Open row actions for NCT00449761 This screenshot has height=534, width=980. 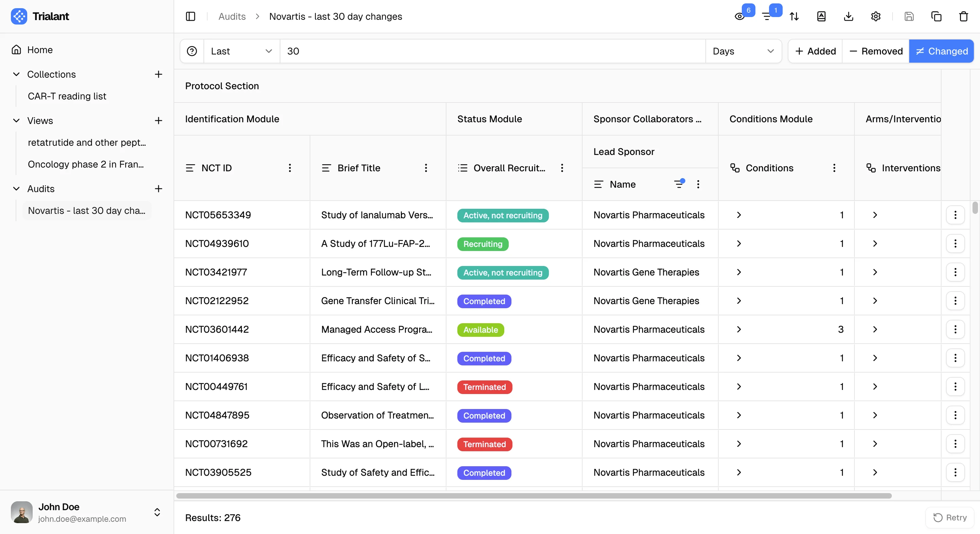955,387
